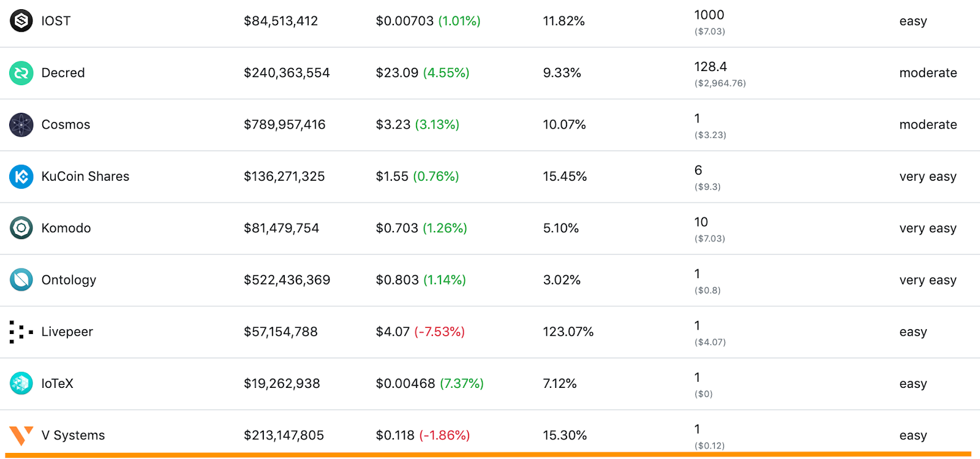The width and height of the screenshot is (980, 459).
Task: Click IOST reward rate 11.82%
Action: pos(563,21)
